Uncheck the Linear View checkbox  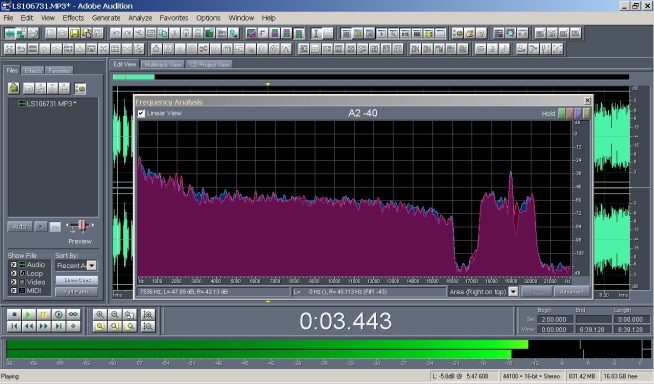141,113
